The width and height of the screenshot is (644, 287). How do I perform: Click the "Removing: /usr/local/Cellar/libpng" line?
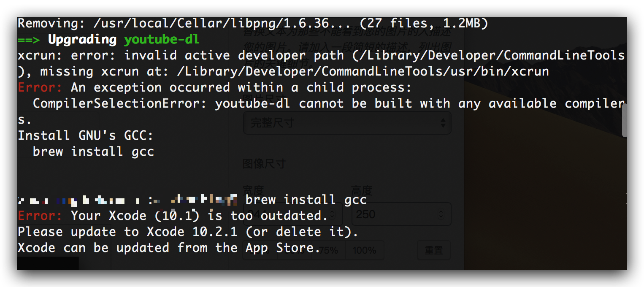[x=252, y=23]
